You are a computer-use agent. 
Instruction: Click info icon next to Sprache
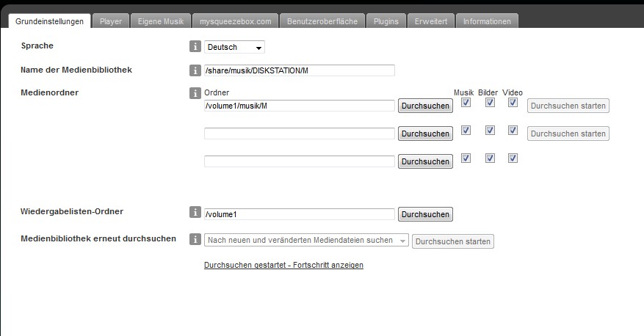pos(195,47)
